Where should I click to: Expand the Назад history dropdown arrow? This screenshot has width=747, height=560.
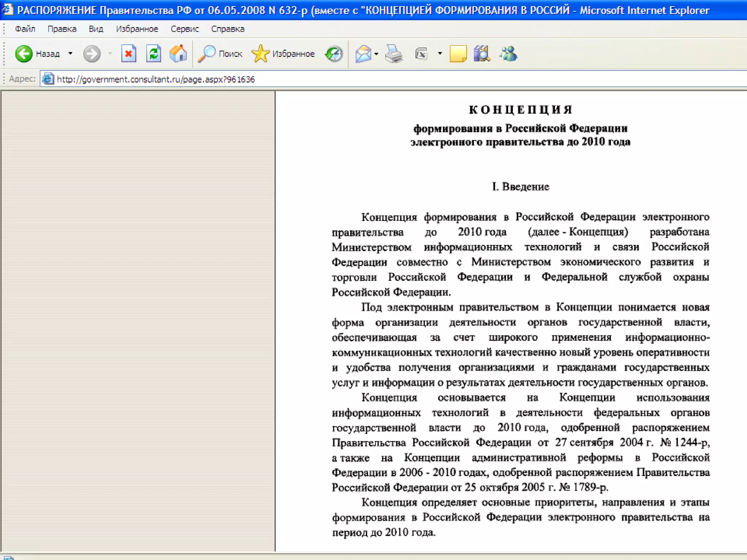70,54
